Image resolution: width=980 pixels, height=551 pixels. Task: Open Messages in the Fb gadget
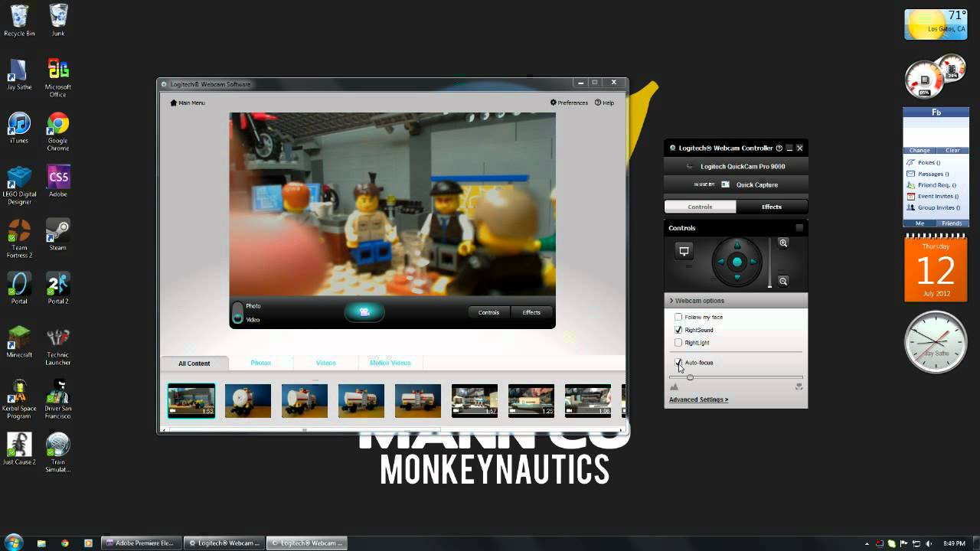tap(933, 174)
